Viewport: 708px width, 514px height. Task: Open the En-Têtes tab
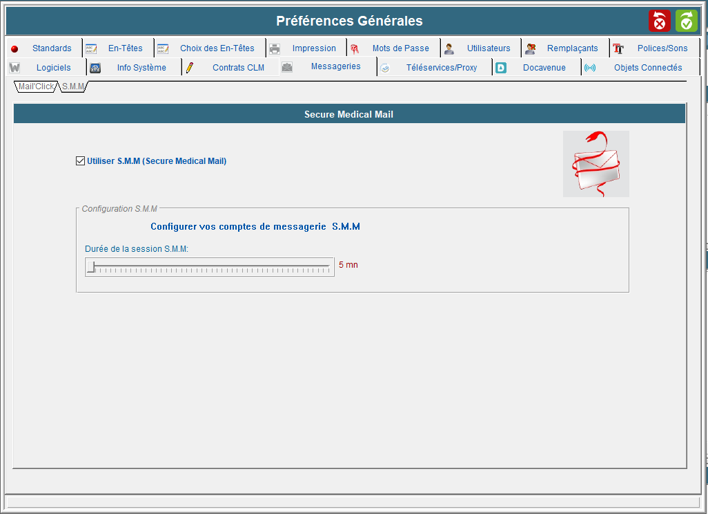[x=125, y=48]
